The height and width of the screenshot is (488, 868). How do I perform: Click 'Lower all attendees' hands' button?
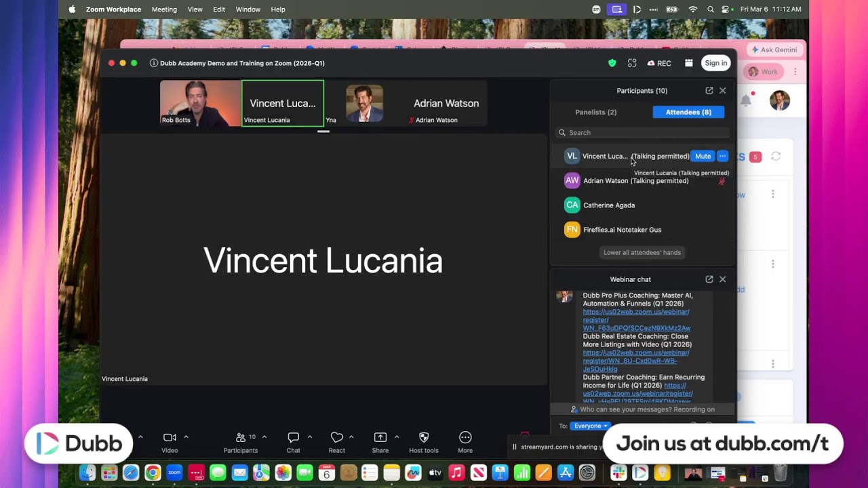pyautogui.click(x=642, y=252)
